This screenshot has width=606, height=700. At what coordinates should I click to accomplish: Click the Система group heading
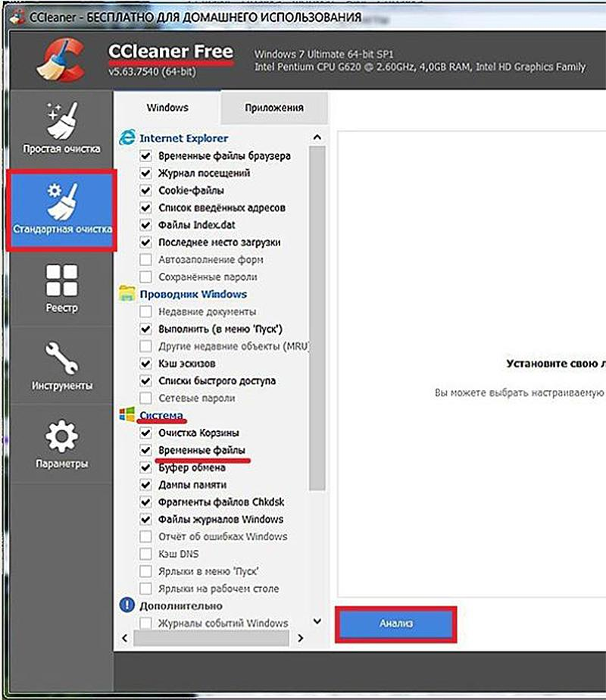click(161, 414)
